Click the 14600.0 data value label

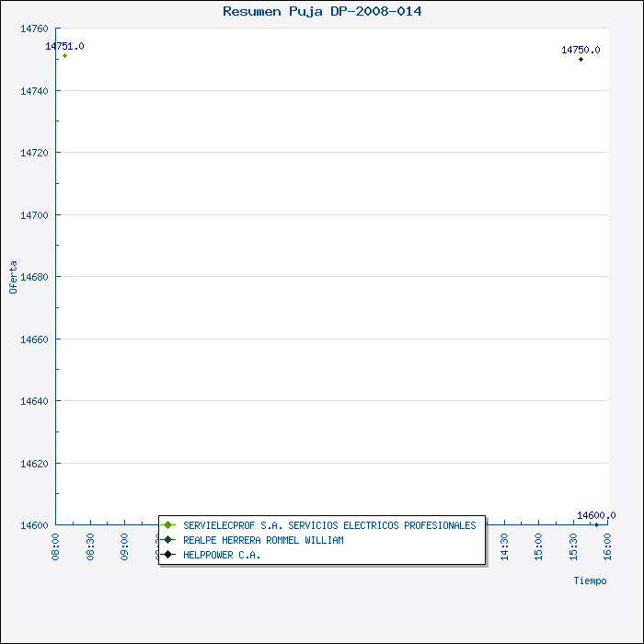coord(596,515)
